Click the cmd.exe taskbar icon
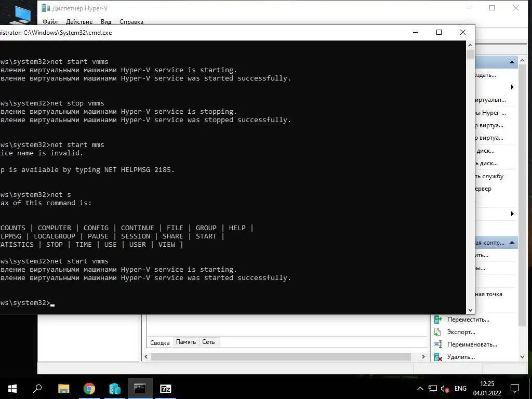 [140, 389]
